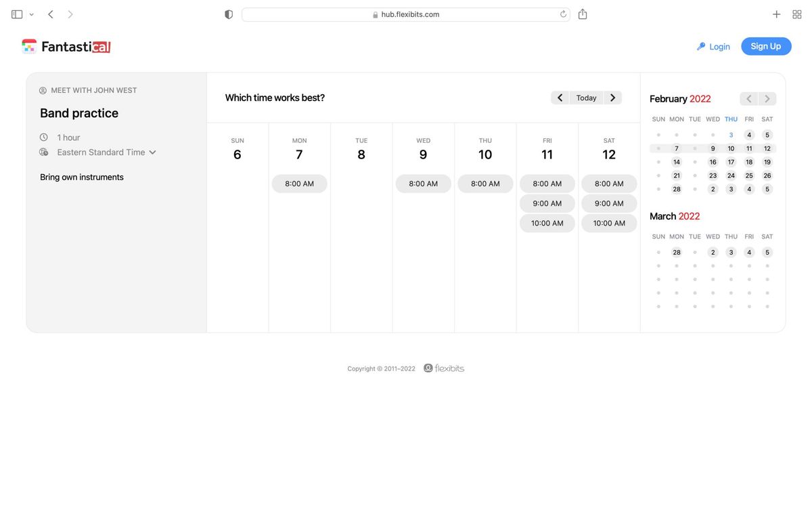Click the privacy shield icon
The image size is (812, 508).
coord(228,14)
